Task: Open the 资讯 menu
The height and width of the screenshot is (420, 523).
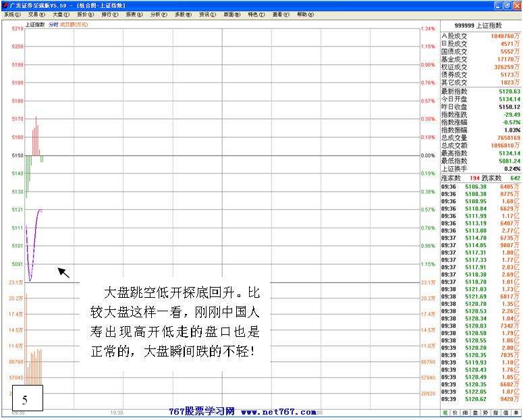Action: point(207,14)
